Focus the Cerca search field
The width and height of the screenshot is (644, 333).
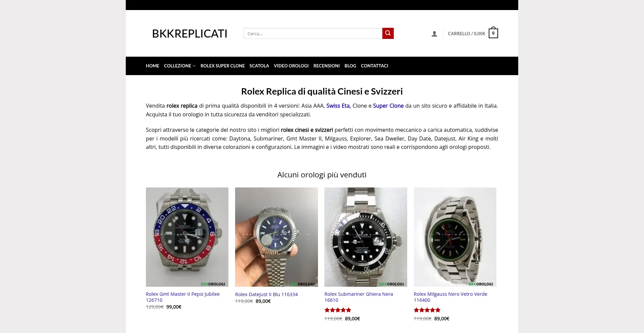(x=313, y=33)
